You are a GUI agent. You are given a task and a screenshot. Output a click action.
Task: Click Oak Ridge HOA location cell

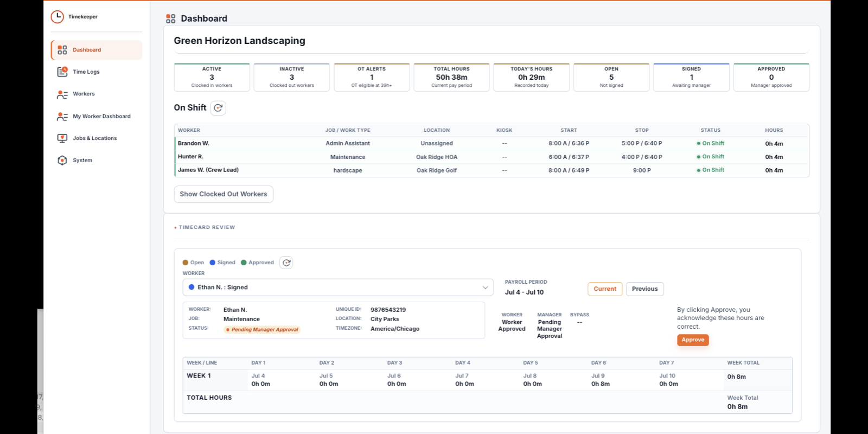tap(437, 157)
